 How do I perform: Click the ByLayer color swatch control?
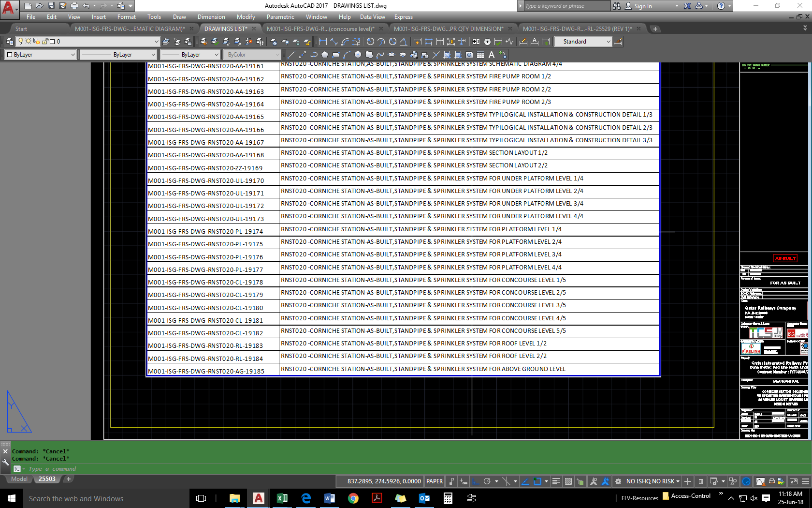coord(40,54)
